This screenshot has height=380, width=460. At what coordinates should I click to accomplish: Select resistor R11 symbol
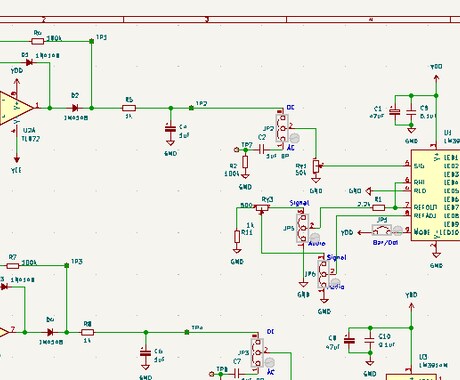pos(237,236)
